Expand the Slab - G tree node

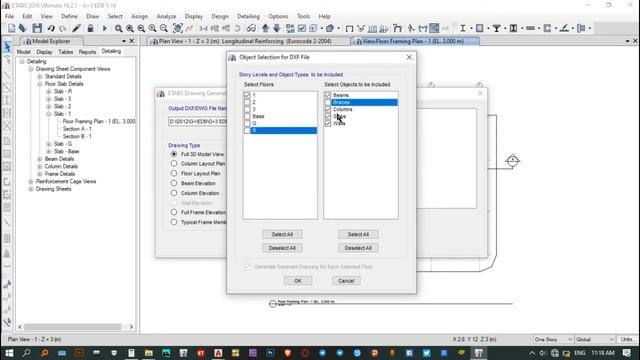(x=49, y=144)
